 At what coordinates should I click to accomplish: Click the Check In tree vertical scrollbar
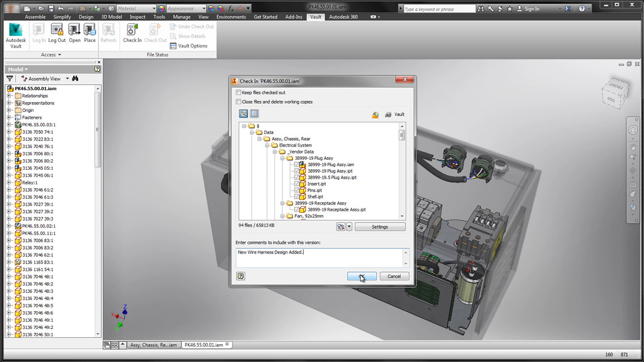pos(402,171)
